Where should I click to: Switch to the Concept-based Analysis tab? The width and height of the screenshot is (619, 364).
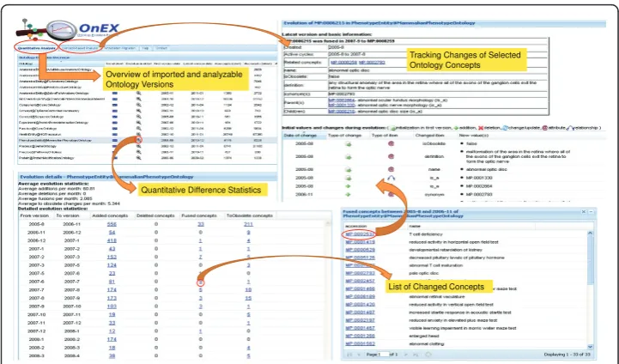79,48
